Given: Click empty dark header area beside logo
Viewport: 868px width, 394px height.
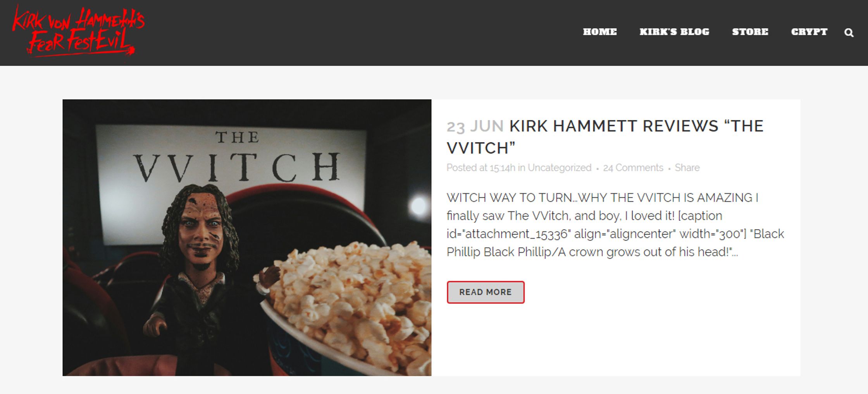Looking at the screenshot, I should point(349,33).
